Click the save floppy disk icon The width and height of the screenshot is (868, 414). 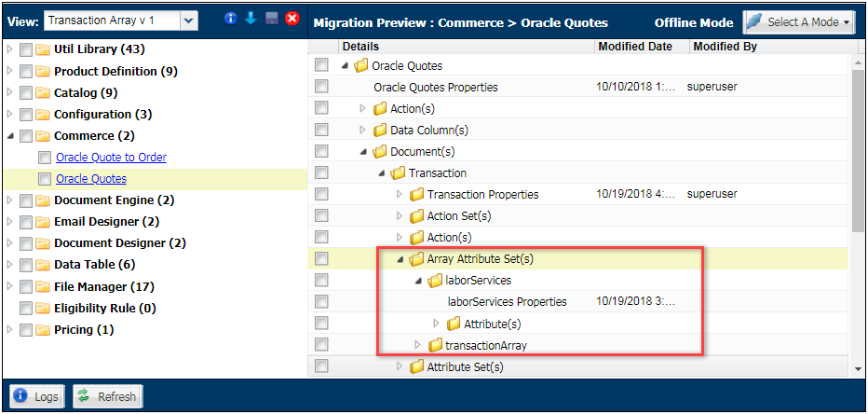click(x=270, y=19)
